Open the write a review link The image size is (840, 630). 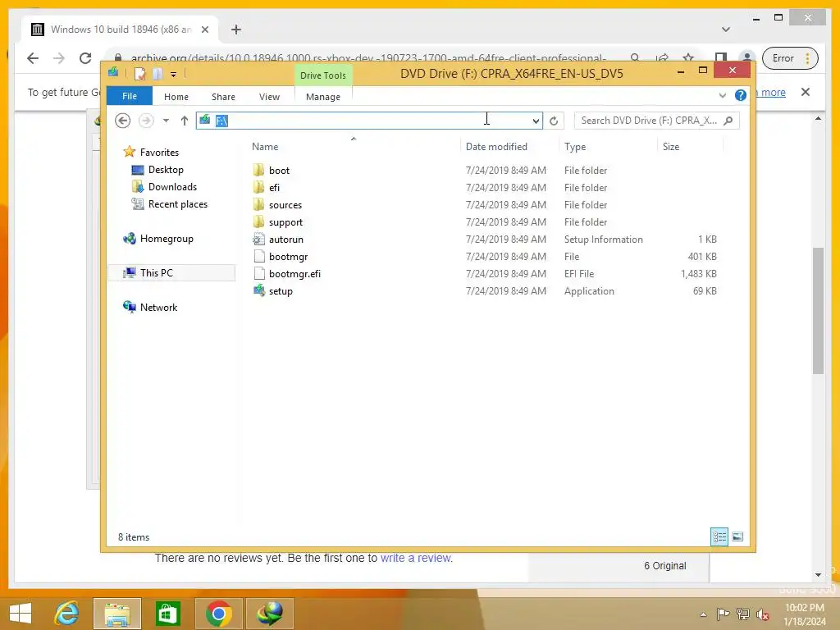pyautogui.click(x=416, y=558)
